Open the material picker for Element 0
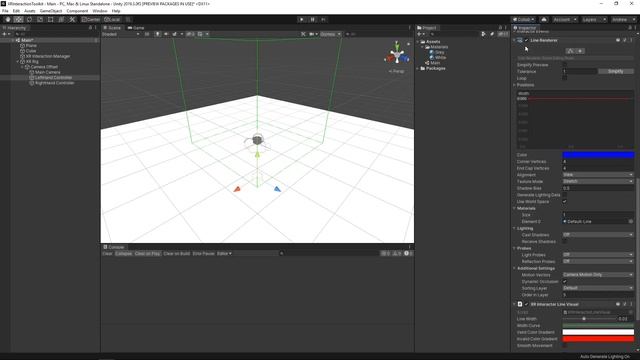Image resolution: width=640 pixels, height=360 pixels. (x=631, y=222)
